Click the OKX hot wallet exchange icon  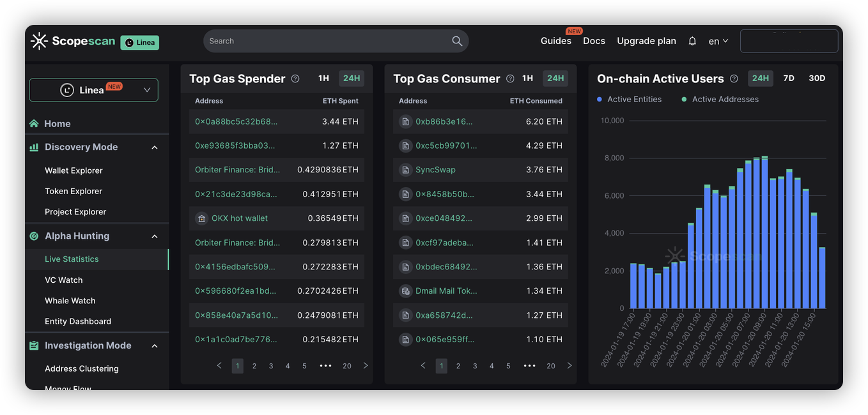point(201,218)
